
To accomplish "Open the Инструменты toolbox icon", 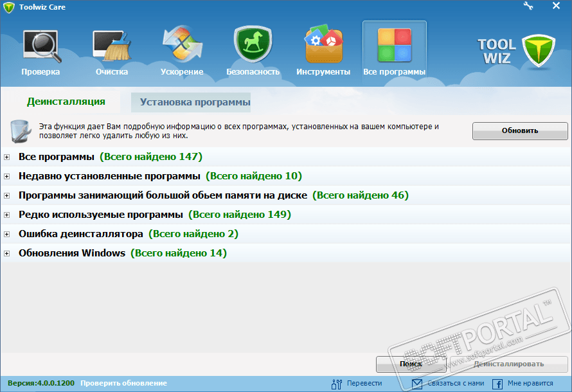I will tap(323, 44).
